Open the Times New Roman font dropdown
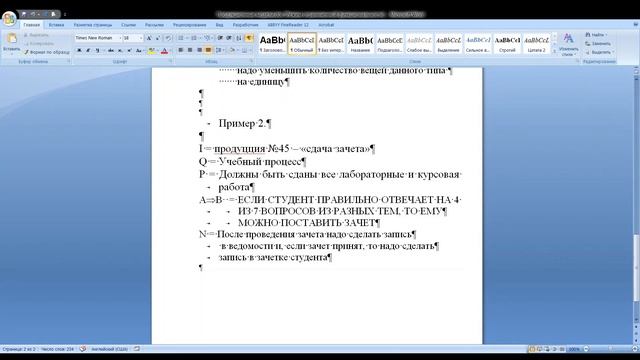The height and width of the screenshot is (360, 640). (x=120, y=38)
